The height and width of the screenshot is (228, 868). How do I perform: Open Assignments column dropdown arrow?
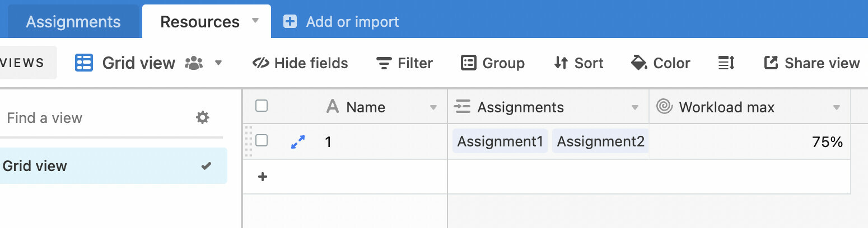click(635, 107)
